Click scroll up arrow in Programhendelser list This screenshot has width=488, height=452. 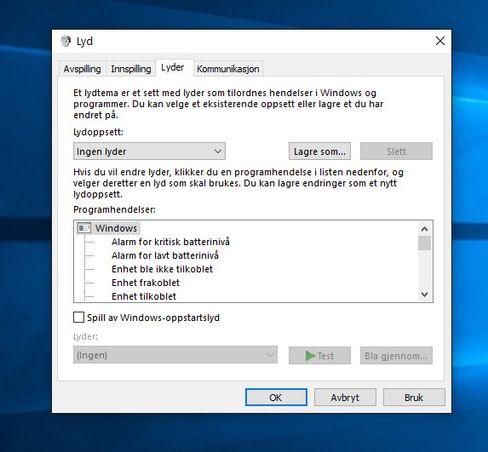[x=424, y=229]
